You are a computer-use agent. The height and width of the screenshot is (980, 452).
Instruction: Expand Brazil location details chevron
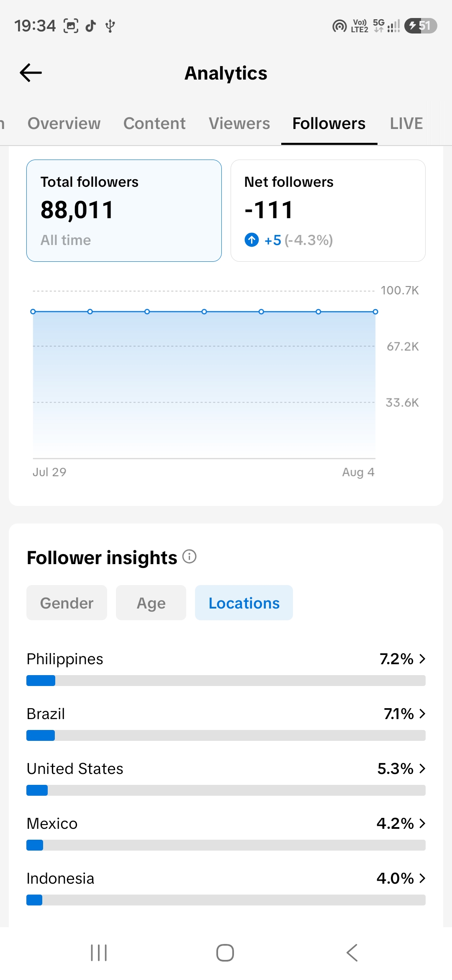[x=422, y=714]
